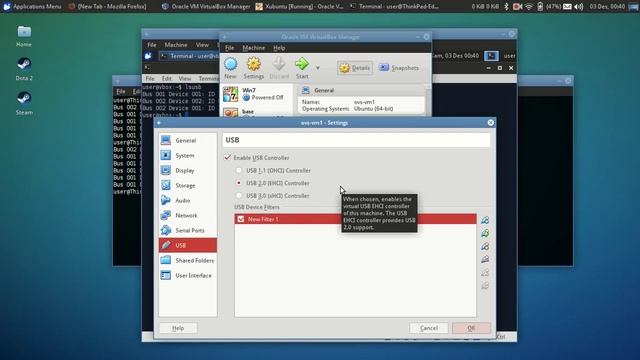
Task: Click Start arrow in VirtualBox Manager toolbar
Action: pyautogui.click(x=302, y=68)
